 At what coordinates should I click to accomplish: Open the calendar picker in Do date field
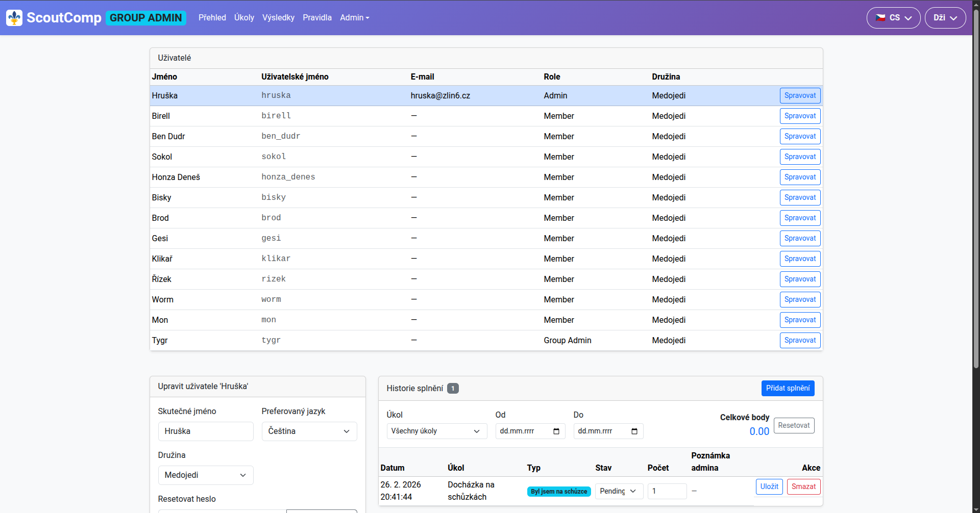pyautogui.click(x=634, y=431)
